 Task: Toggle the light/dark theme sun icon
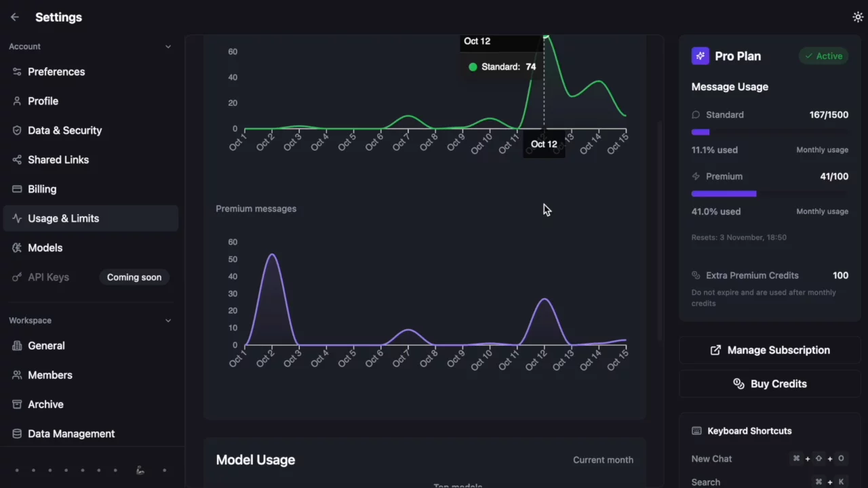(x=858, y=17)
